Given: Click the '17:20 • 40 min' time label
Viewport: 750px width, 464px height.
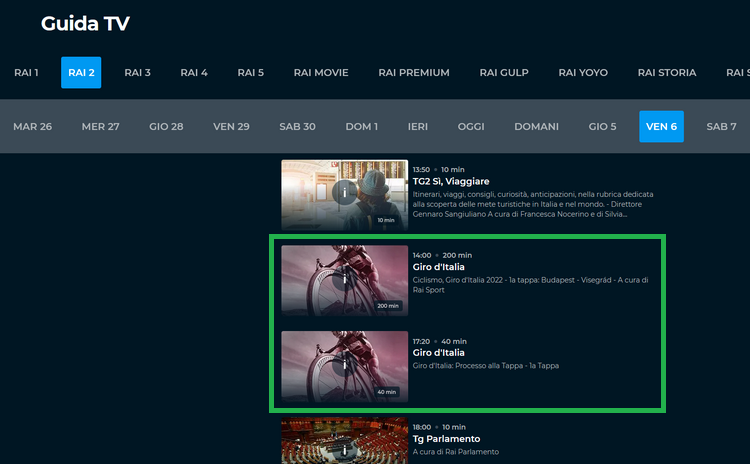Looking at the screenshot, I should [x=440, y=341].
